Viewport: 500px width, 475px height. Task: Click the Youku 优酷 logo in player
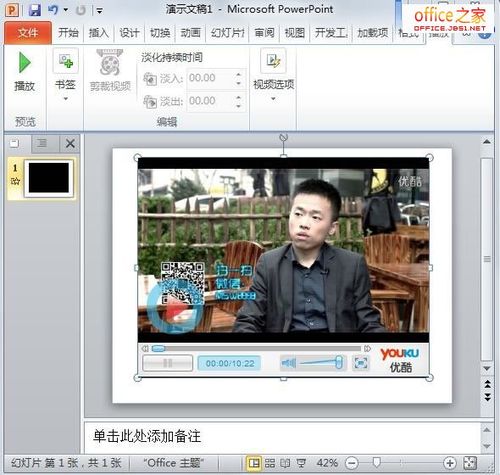tap(400, 360)
